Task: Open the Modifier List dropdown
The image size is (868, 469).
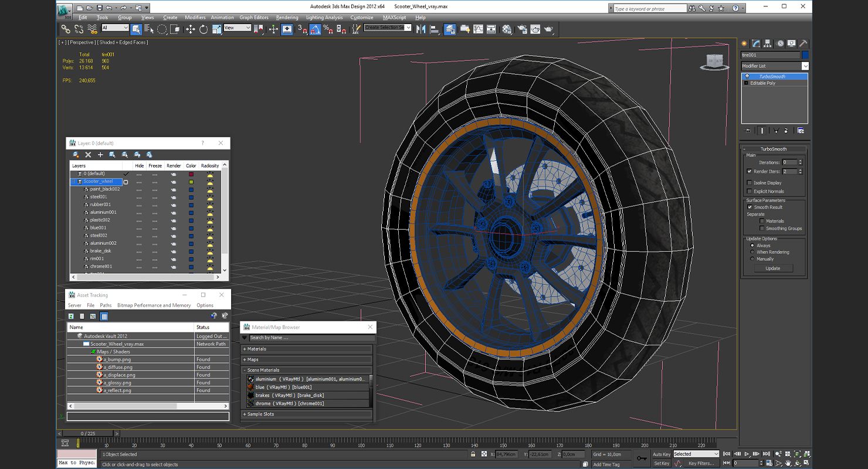Action: pyautogui.click(x=775, y=66)
